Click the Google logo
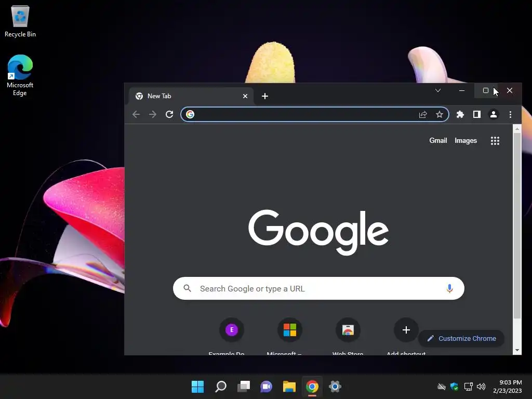 coord(318,232)
